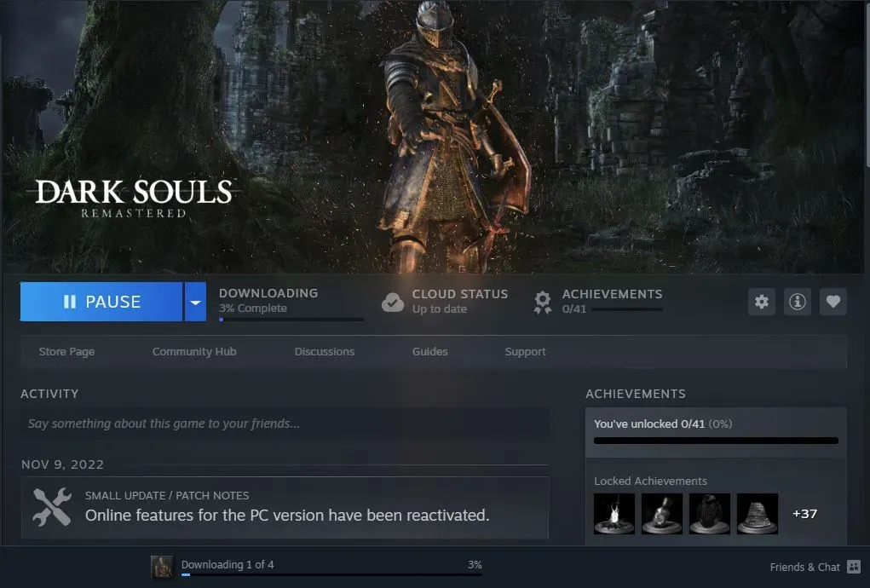Go to Community Hub
This screenshot has width=870, height=588.
coord(194,352)
